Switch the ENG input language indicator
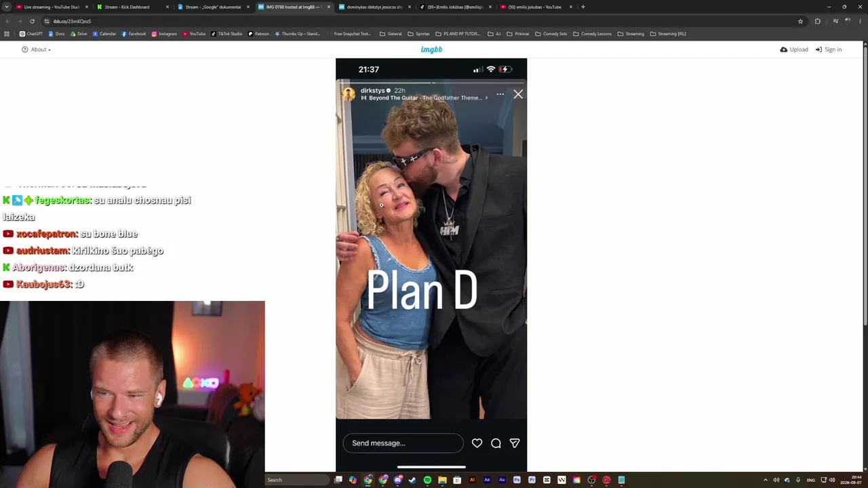Viewport: 868px width, 488px height. tap(810, 480)
